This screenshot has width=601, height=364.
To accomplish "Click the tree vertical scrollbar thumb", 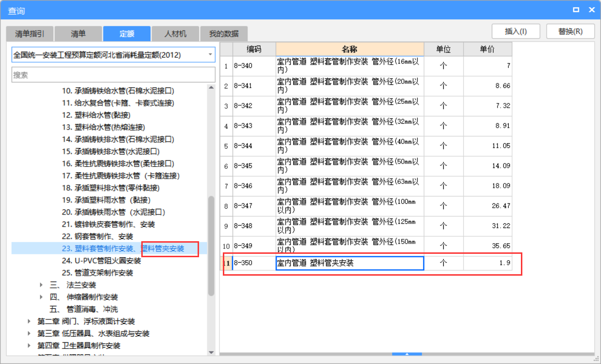I will pyautogui.click(x=211, y=246).
